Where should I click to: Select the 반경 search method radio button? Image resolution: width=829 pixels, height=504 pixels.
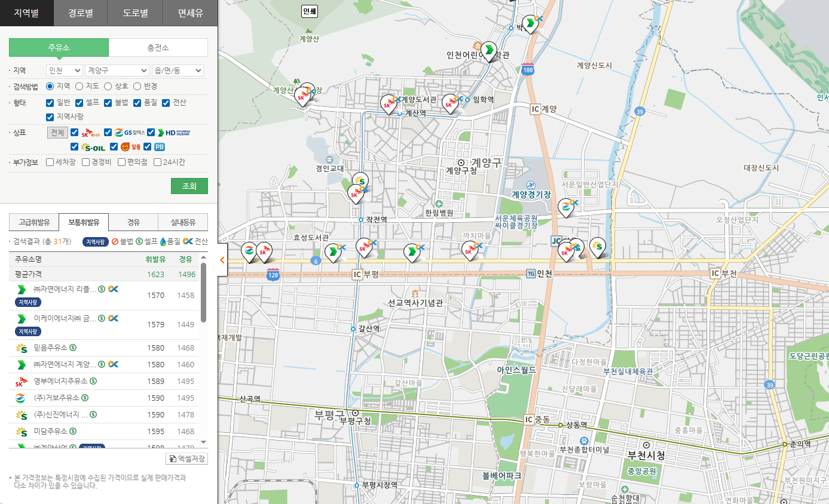point(137,87)
